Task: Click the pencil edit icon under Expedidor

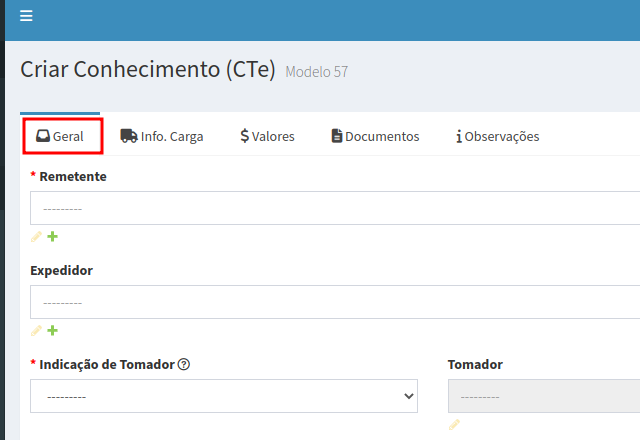Action: coord(37,331)
